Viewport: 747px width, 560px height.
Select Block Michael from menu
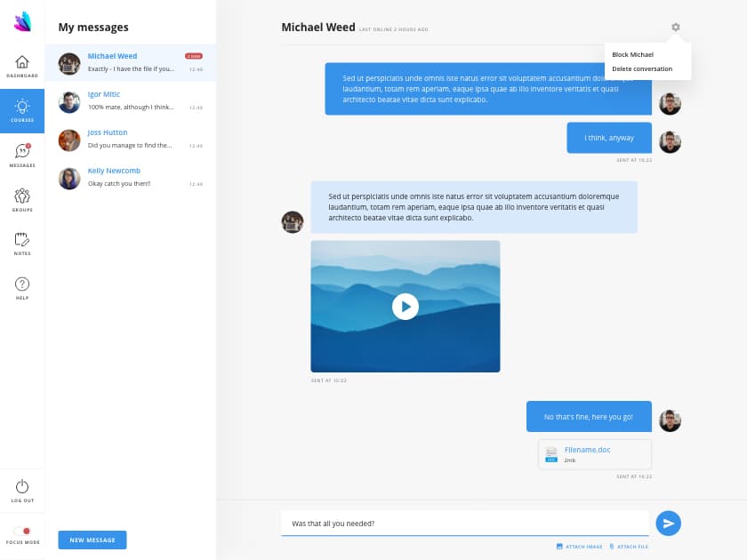point(632,55)
